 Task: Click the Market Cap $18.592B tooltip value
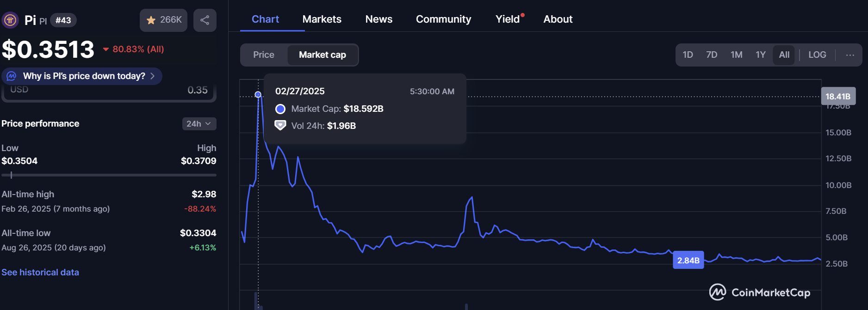click(x=363, y=109)
